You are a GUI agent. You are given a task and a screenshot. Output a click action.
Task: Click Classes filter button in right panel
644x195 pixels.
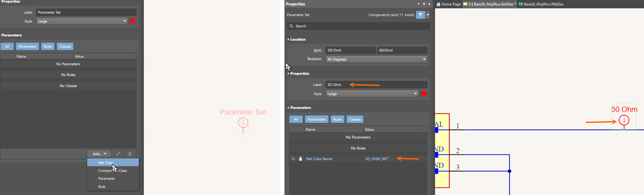pyautogui.click(x=355, y=120)
